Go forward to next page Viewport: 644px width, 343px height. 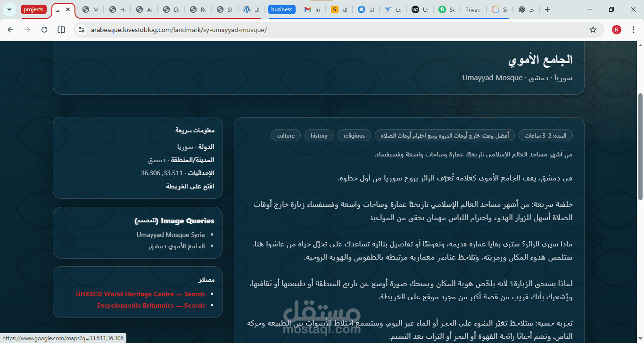tap(27, 30)
